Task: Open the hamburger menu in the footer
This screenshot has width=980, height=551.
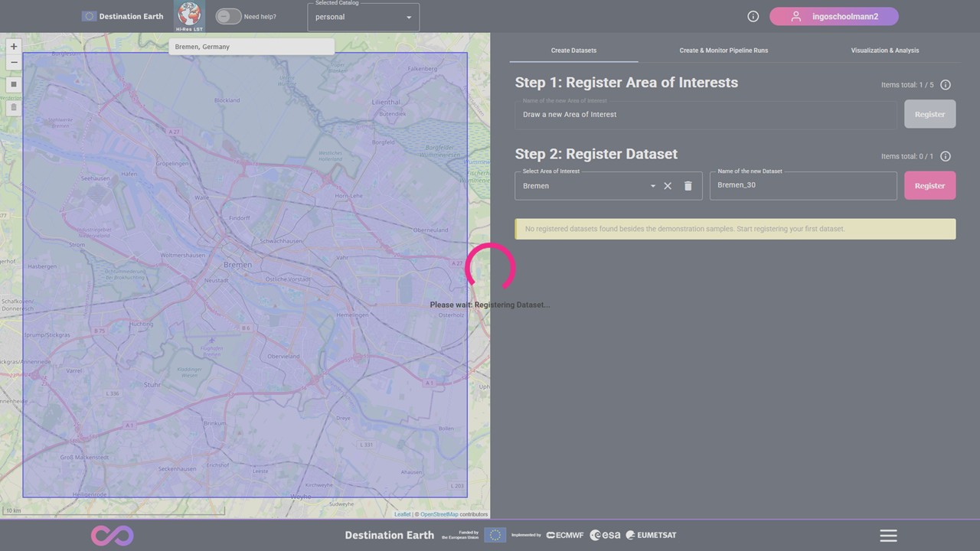Action: [888, 536]
